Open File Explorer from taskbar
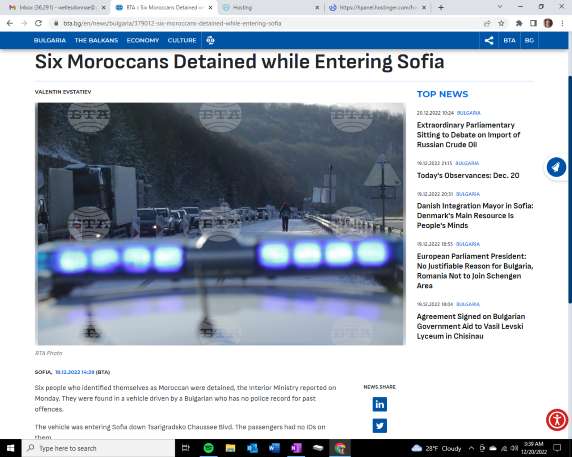This screenshot has height=457, width=572. pos(230,448)
